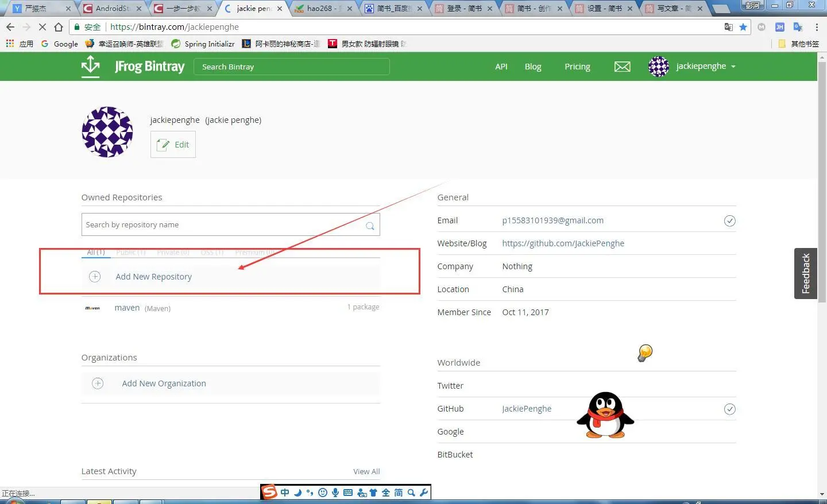Click View All in Latest Activity
The width and height of the screenshot is (827, 504).
[x=366, y=471]
